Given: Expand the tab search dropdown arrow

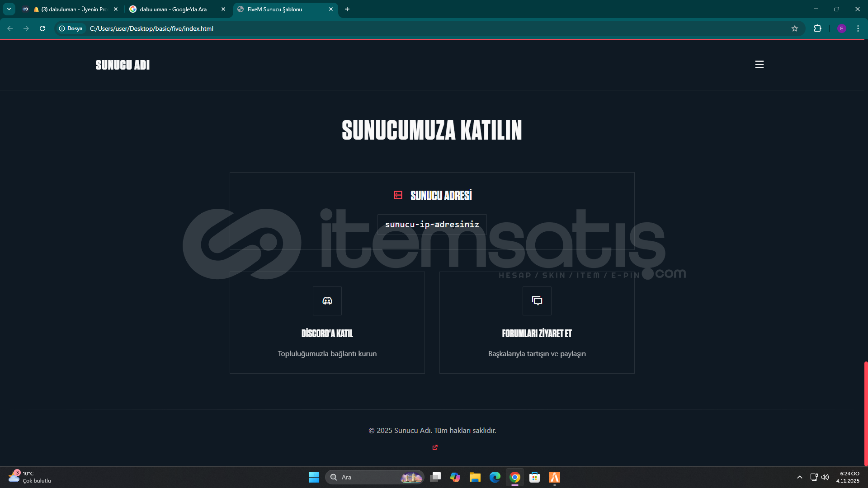Looking at the screenshot, I should coord(9,9).
